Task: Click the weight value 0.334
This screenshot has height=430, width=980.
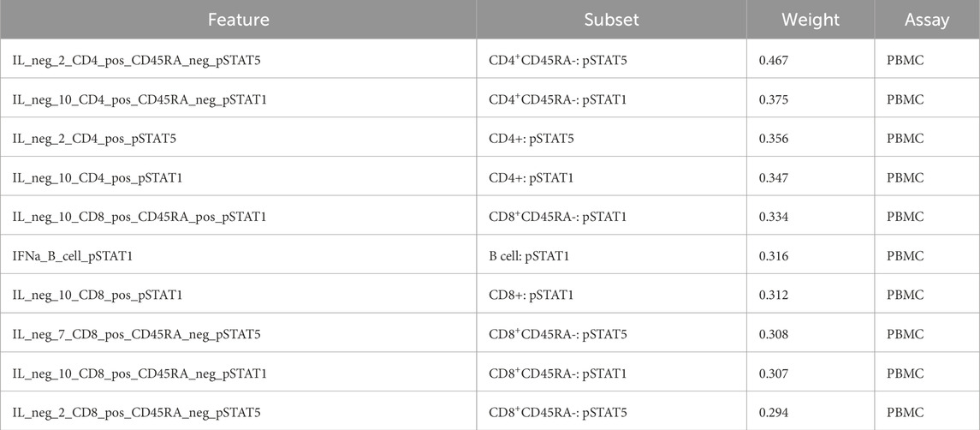Action: coord(774,217)
